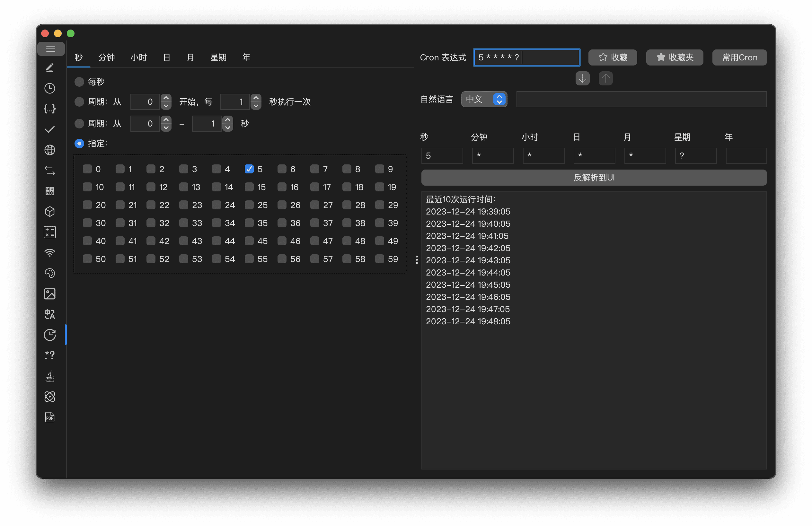This screenshot has width=812, height=526.
Task: Uncheck the checked second 5
Action: pyautogui.click(x=249, y=169)
